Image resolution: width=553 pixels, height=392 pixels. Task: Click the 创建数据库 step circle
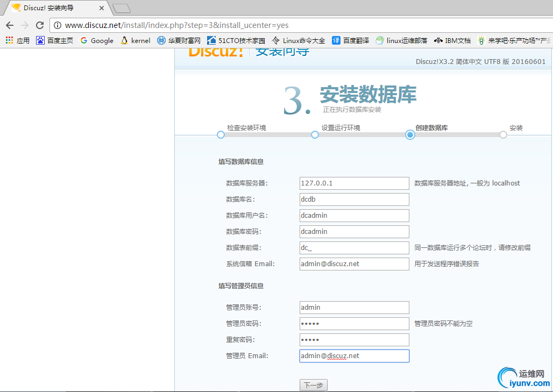tap(410, 134)
